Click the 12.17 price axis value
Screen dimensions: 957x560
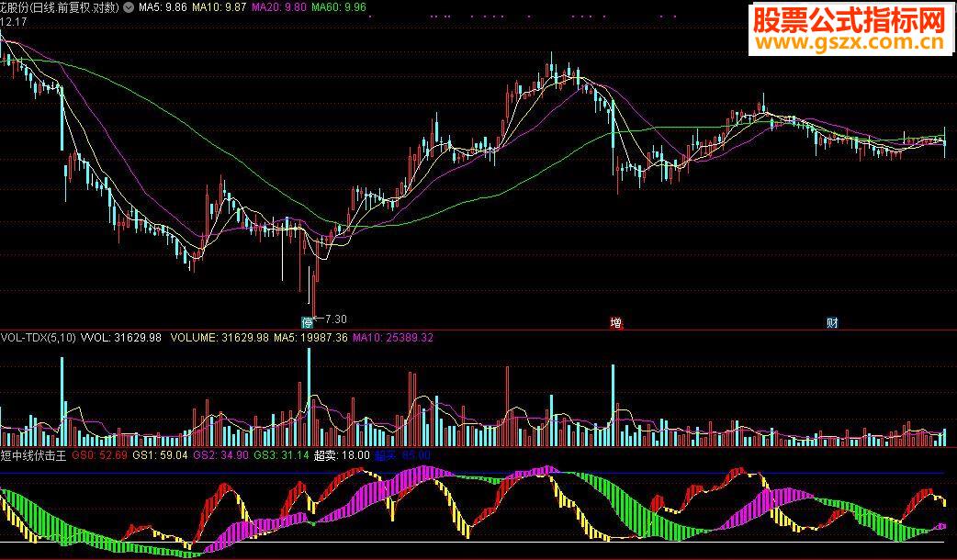(14, 22)
